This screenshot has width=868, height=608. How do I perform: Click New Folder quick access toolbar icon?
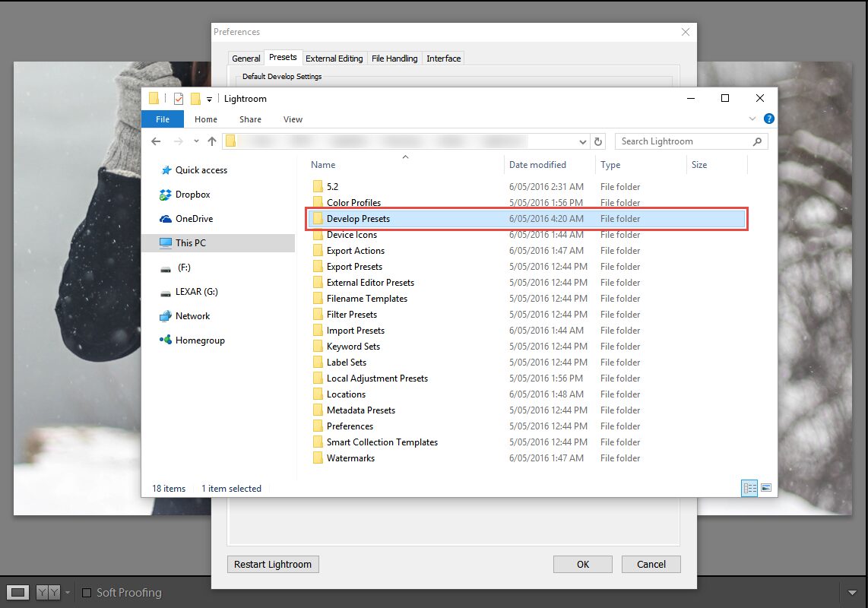[195, 99]
